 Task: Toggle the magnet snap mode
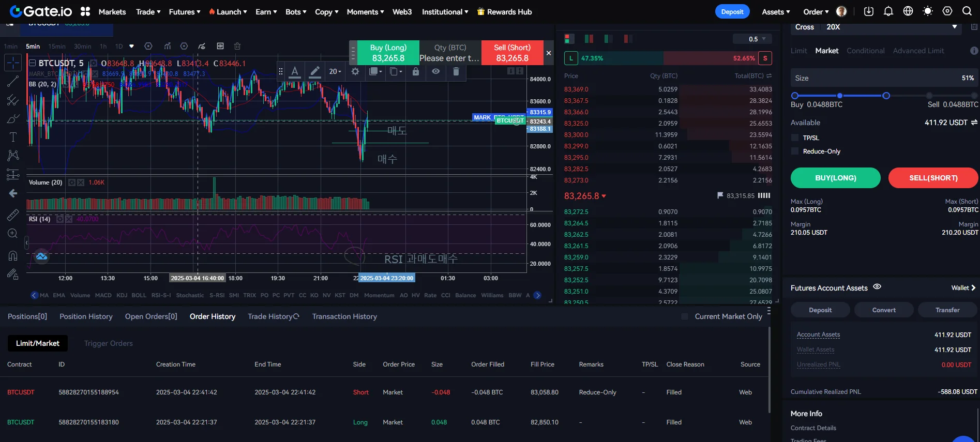13,256
